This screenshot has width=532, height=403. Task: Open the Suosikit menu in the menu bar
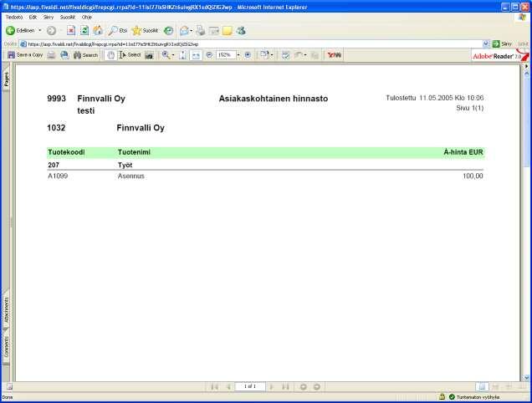coord(68,17)
